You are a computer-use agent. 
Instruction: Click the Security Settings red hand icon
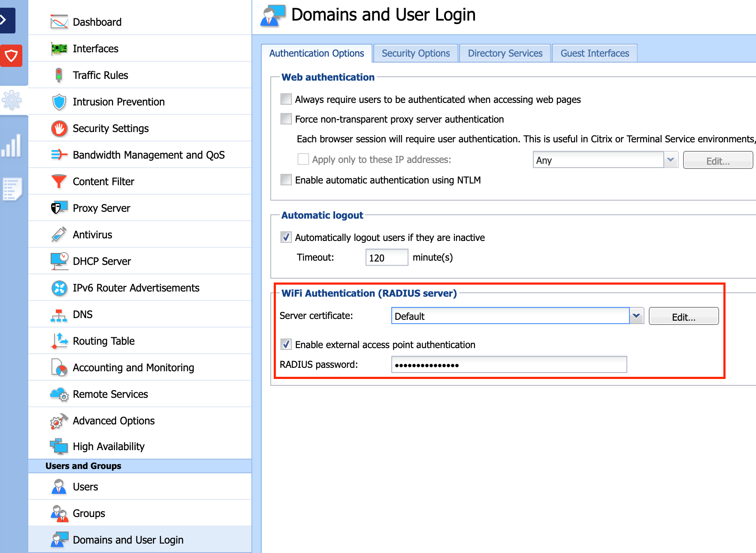(59, 129)
